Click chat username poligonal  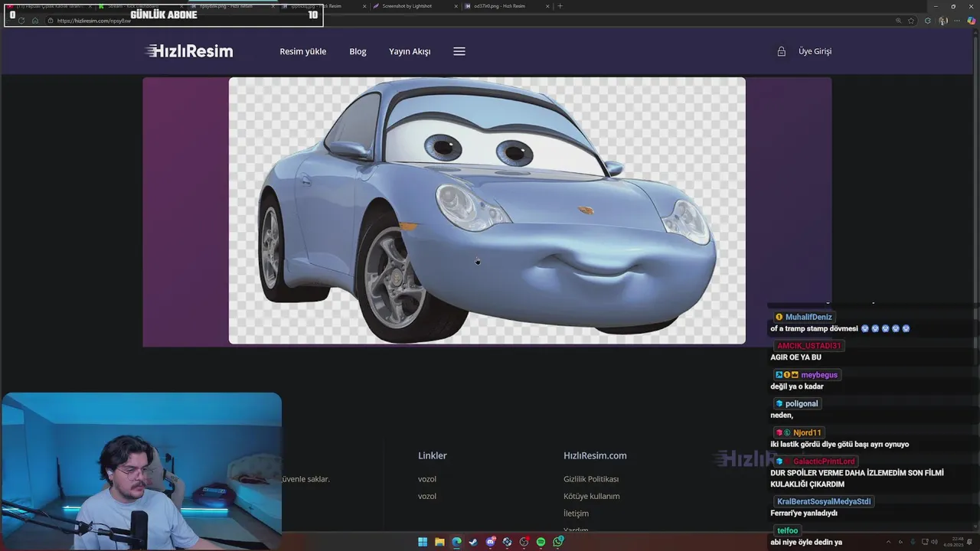(x=802, y=403)
